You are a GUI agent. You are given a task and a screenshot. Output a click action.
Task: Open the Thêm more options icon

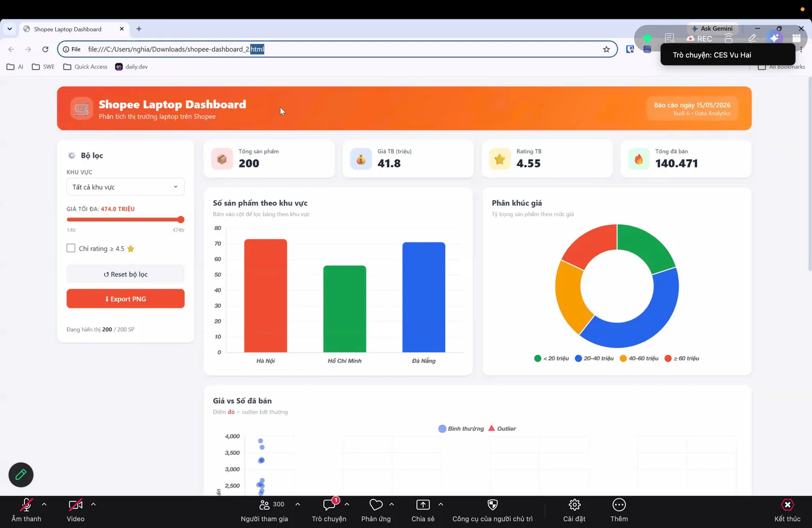pos(619,505)
